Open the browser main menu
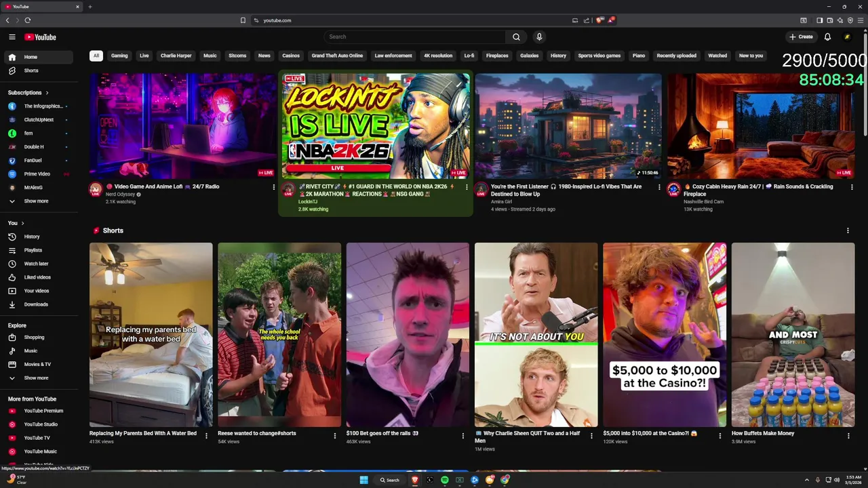868x488 pixels. tap(861, 20)
